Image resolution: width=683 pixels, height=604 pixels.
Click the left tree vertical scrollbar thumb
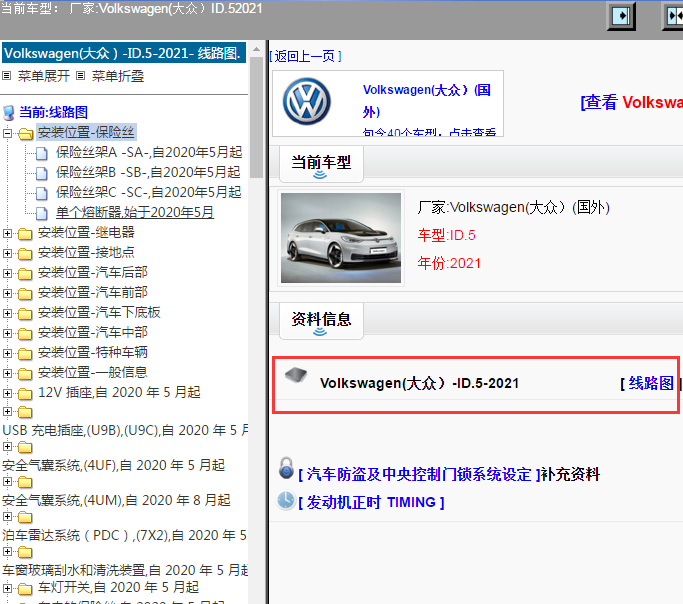(257, 118)
